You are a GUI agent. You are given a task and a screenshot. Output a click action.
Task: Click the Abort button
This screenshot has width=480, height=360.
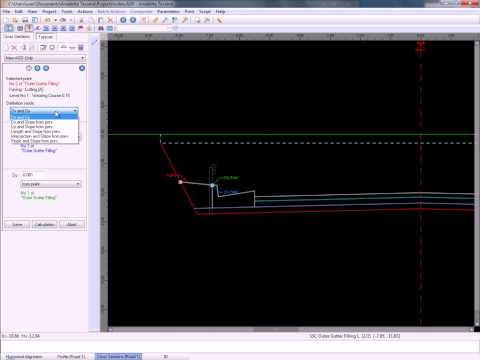click(x=72, y=225)
